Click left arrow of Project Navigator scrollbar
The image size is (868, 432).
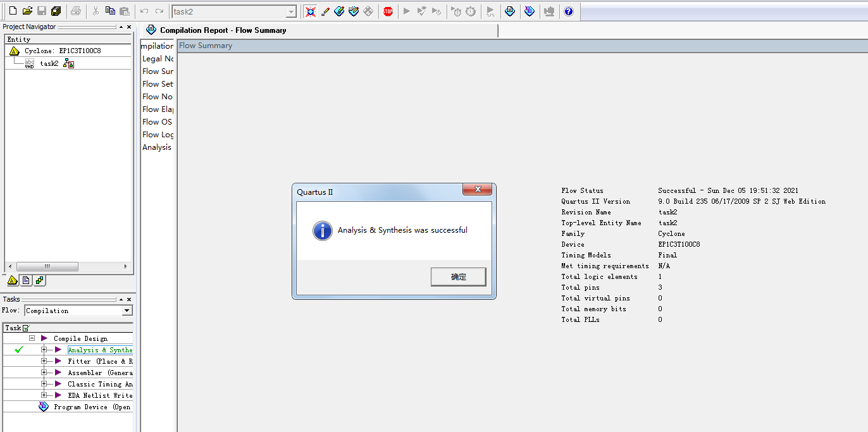pos(9,267)
